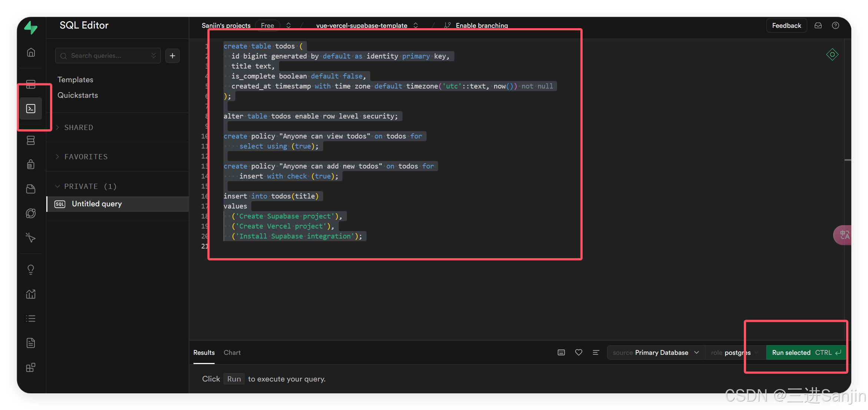The width and height of the screenshot is (868, 410).
Task: Open the Storage sidebar icon
Action: pos(31,189)
